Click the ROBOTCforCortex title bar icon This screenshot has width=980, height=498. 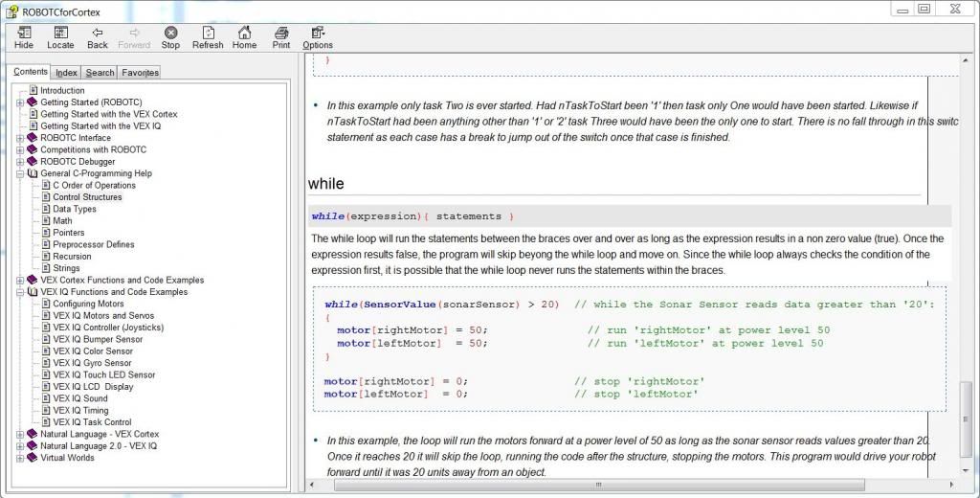point(11,11)
